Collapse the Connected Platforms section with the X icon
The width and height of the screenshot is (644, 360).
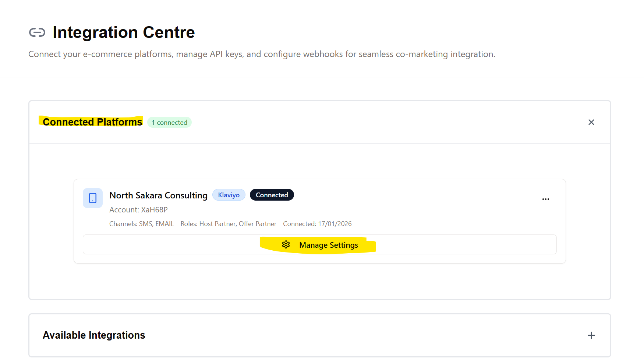click(591, 122)
